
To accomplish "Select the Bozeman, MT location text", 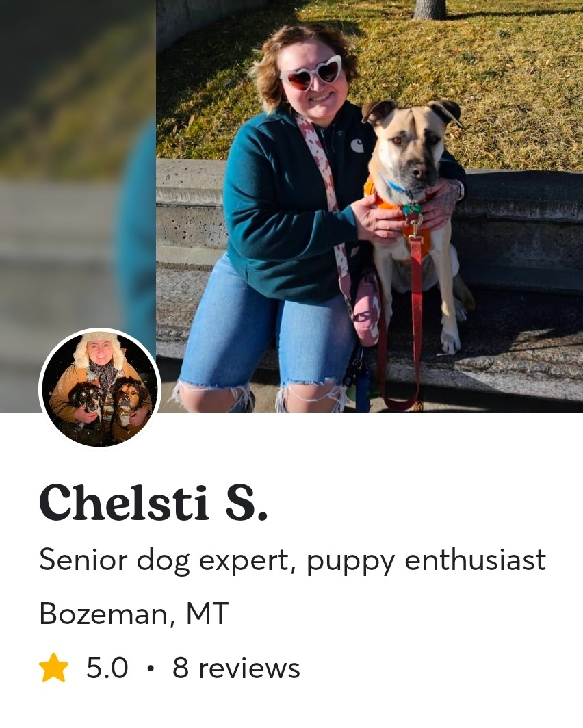I will [x=134, y=614].
